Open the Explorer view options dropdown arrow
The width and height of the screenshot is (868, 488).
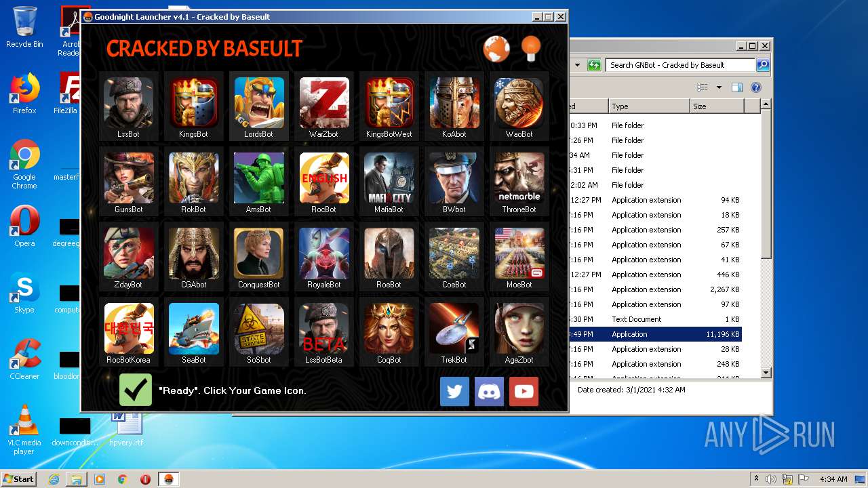719,87
